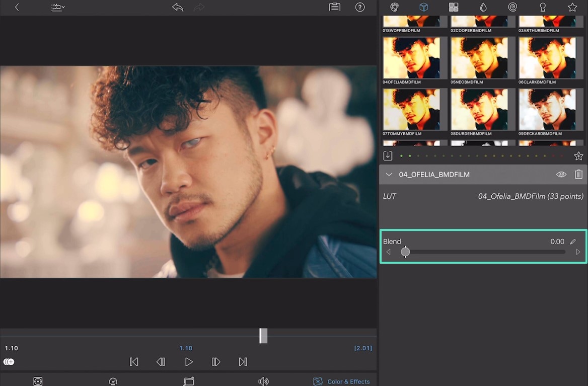588x386 pixels.
Task: Redo the last undone action
Action: click(x=199, y=7)
